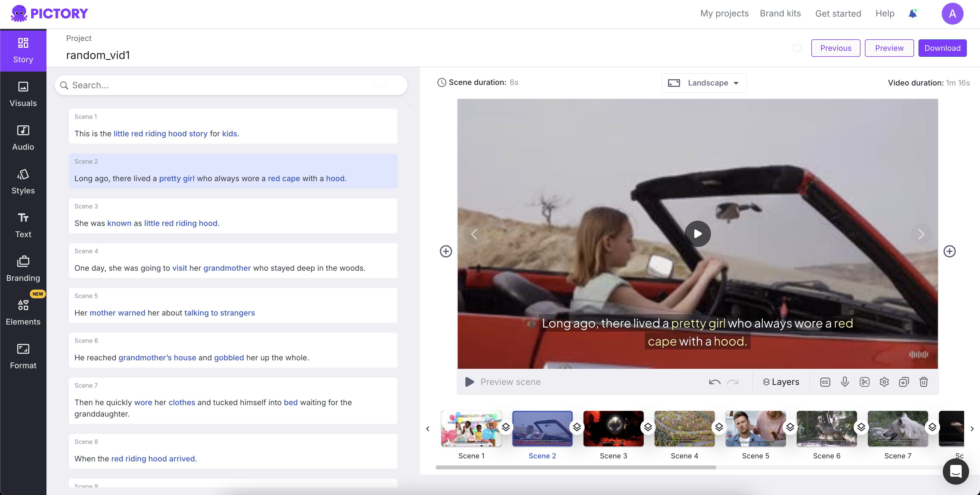
Task: Open the Audio panel
Action: pyautogui.click(x=23, y=138)
